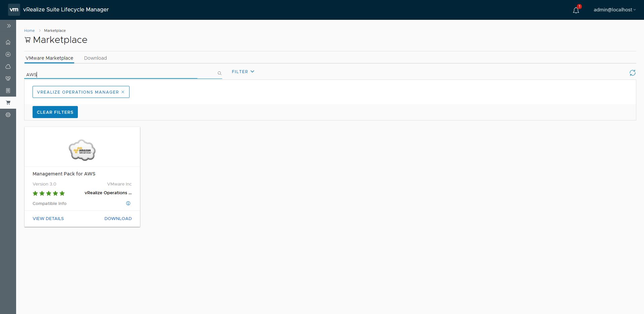
Task: Go to Home via sidebar house icon
Action: tap(8, 42)
